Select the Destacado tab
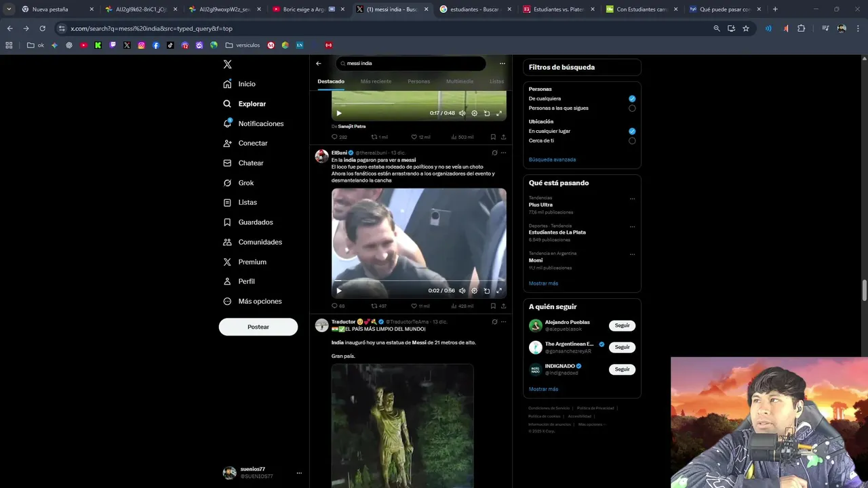The image size is (868, 488). click(x=331, y=81)
